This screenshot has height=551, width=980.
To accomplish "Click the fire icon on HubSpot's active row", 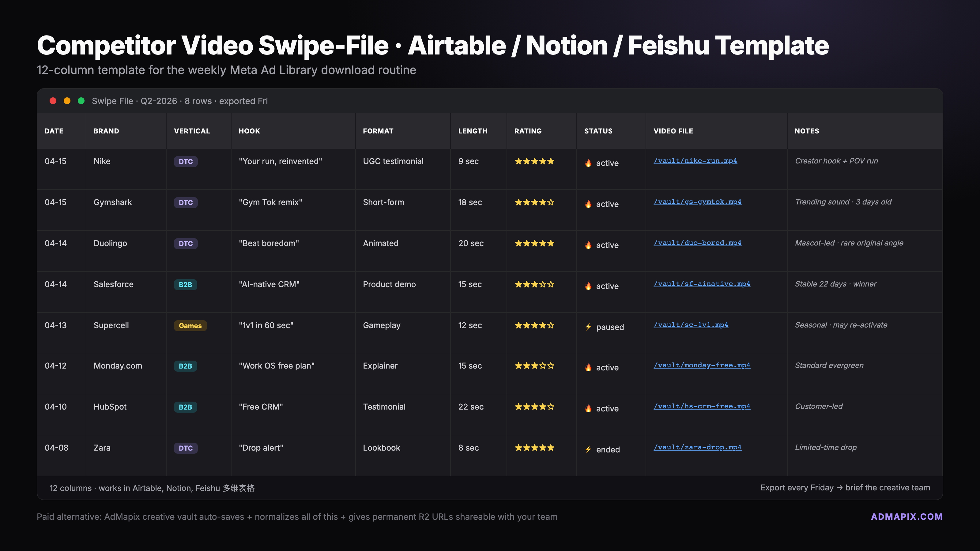I will point(588,408).
